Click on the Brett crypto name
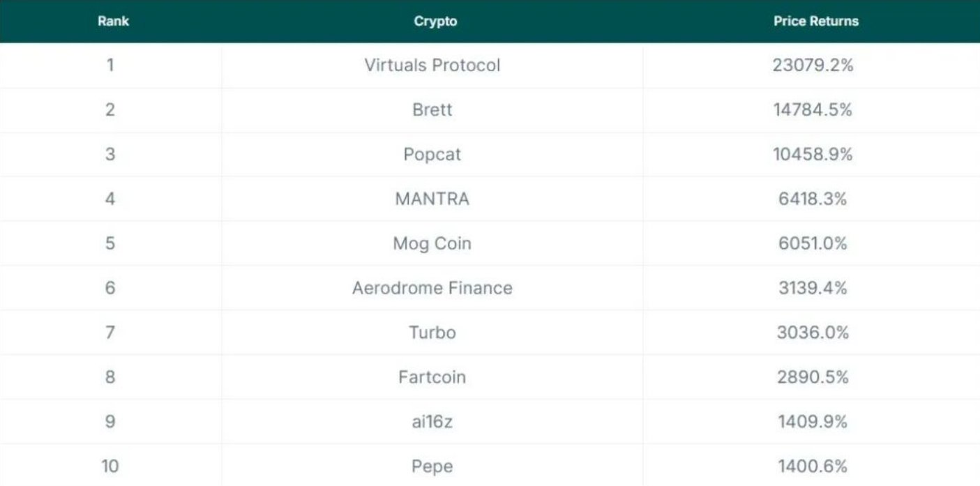Image resolution: width=980 pixels, height=486 pixels. point(432,110)
